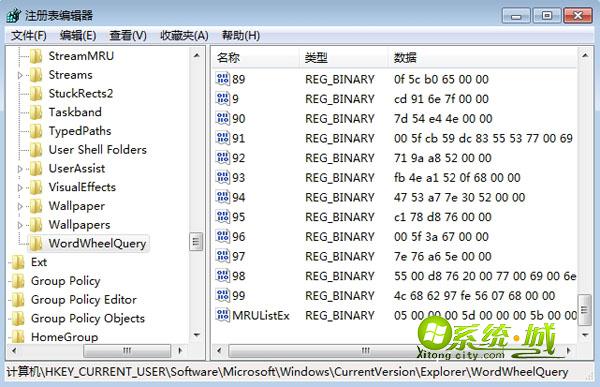
Task: Click the value list scroll left arrow
Action: pos(220,351)
